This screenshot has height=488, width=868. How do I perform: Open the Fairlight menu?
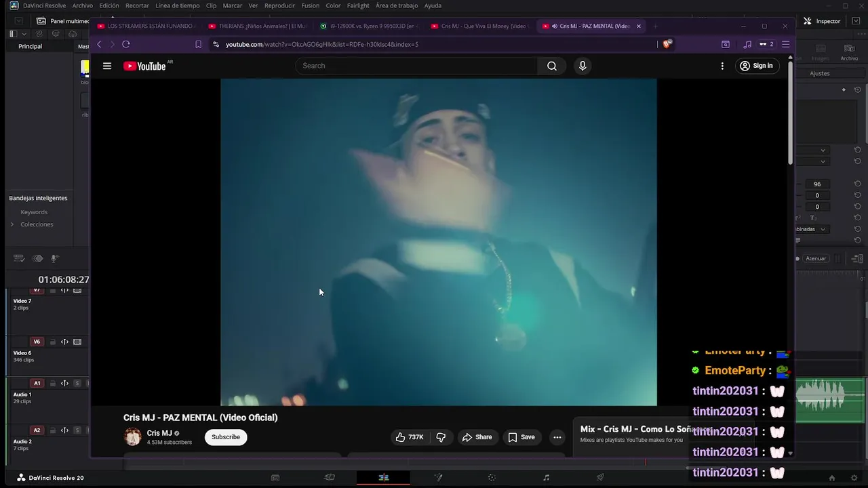click(x=358, y=5)
